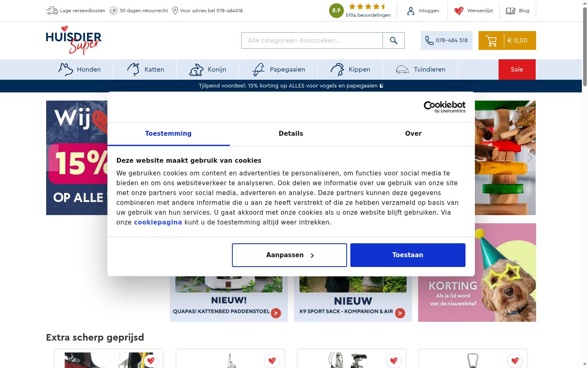This screenshot has height=368, width=588.
Task: Open the NIEUW K9 Sport Sack banner
Action: [353, 299]
